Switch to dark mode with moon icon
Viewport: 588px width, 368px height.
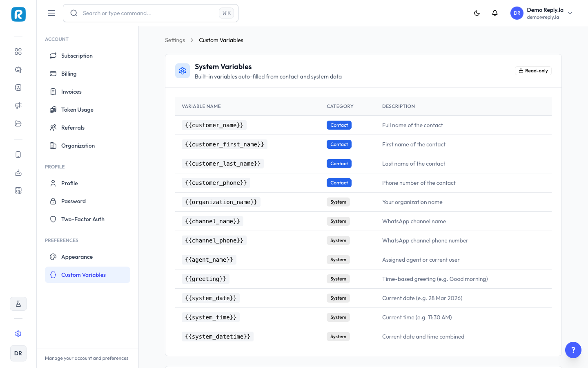point(477,13)
